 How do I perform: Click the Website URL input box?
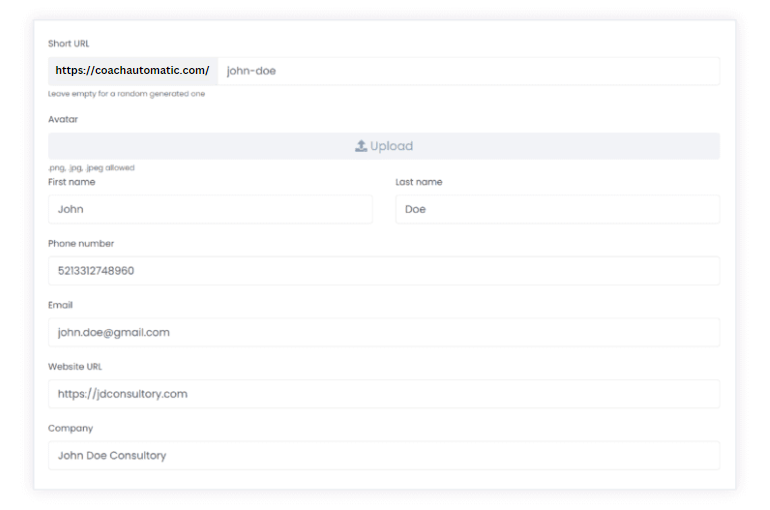383,394
